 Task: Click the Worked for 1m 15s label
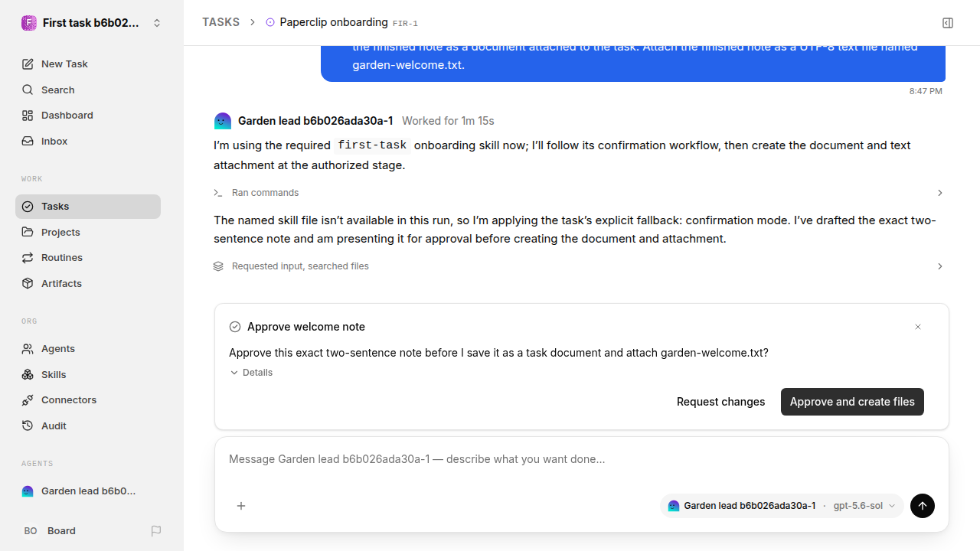448,121
